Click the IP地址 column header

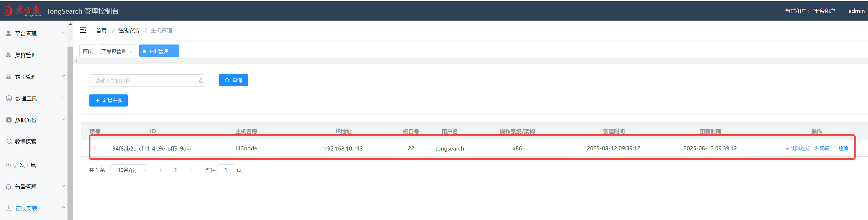pyautogui.click(x=343, y=131)
